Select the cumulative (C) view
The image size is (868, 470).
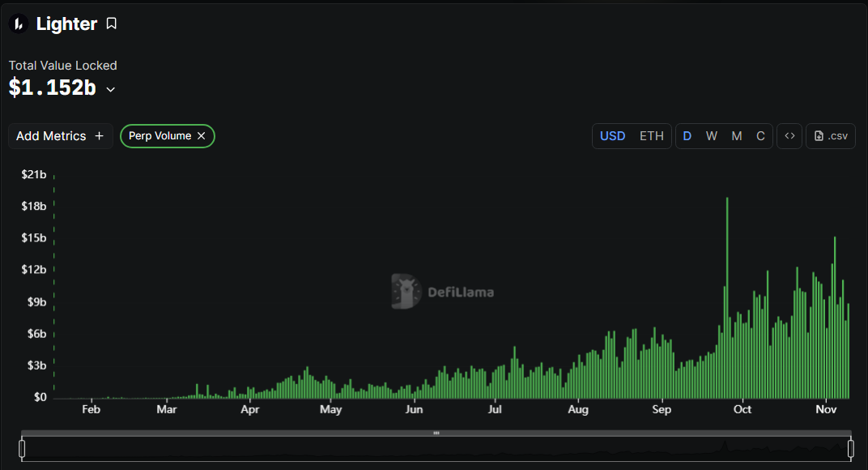point(760,136)
